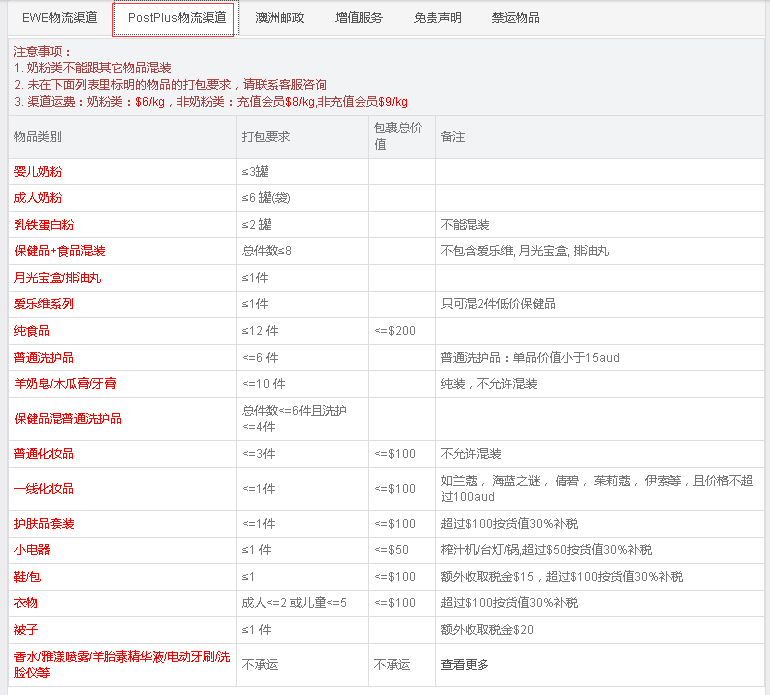This screenshot has height=695, width=770.
Task: Go to the 增值服务 tab
Action: tap(359, 18)
